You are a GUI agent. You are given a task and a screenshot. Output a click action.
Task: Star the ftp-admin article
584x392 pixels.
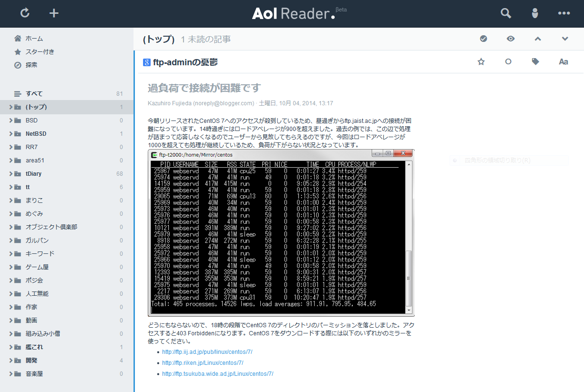[481, 61]
